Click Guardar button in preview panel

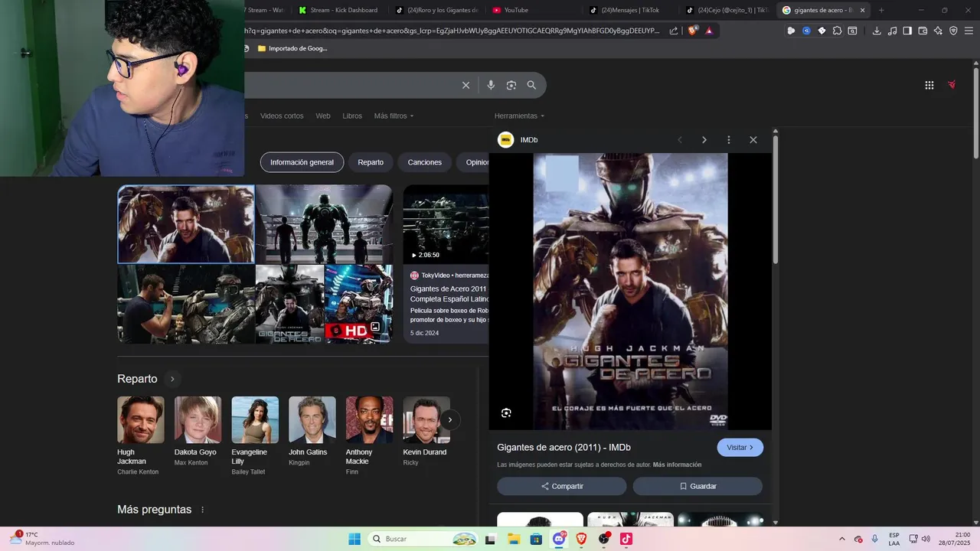click(x=697, y=486)
